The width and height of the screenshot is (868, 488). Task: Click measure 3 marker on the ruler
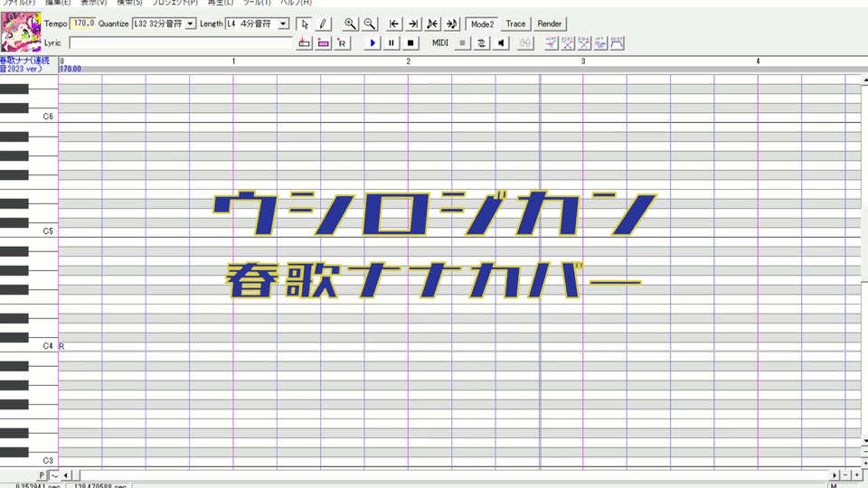[583, 61]
